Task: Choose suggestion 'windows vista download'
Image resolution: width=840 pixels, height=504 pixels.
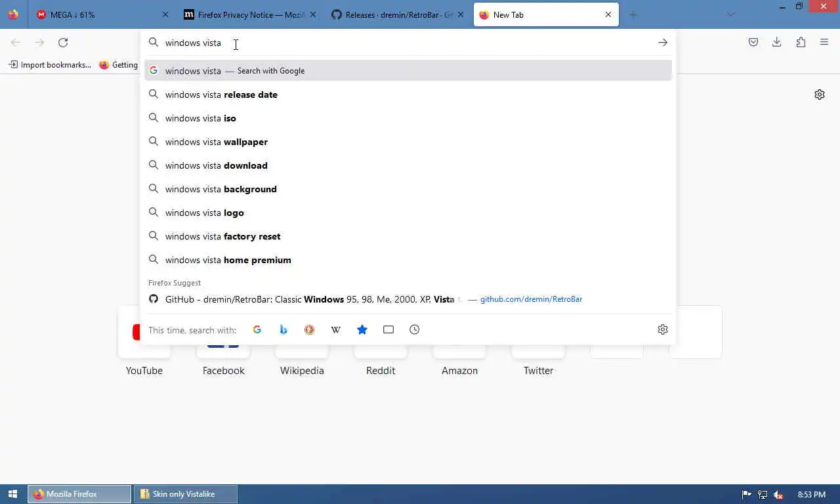Action: click(x=408, y=165)
